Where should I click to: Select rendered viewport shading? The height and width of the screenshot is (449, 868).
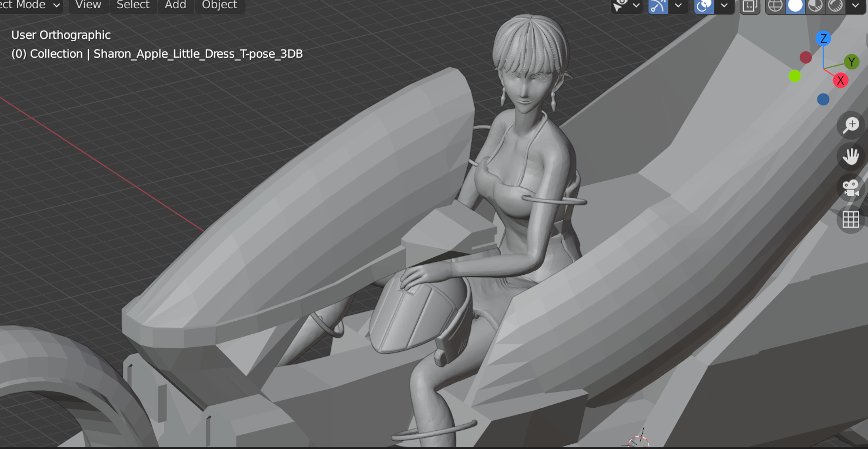(x=834, y=5)
